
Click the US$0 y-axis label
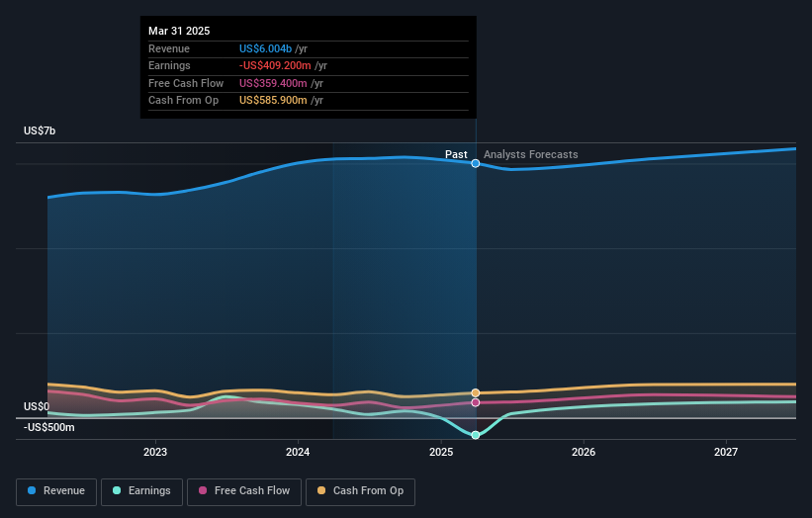click(x=37, y=406)
